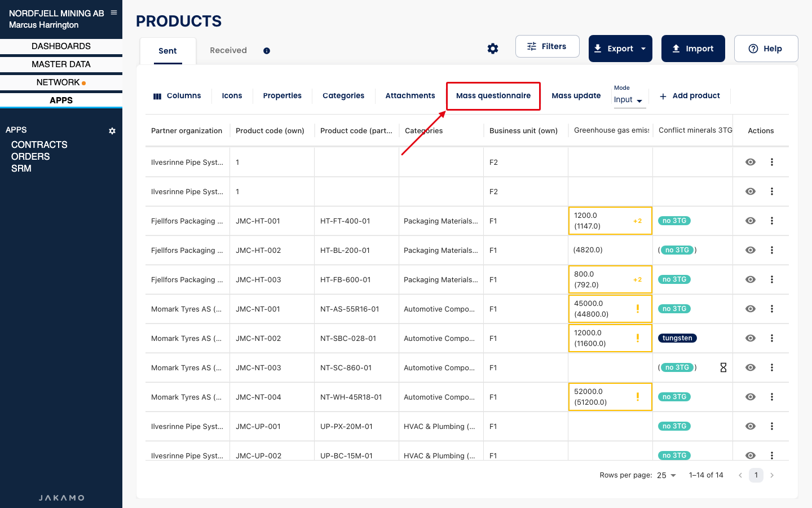Click +2 indicator in 1200.0 emissions cell

(x=637, y=221)
